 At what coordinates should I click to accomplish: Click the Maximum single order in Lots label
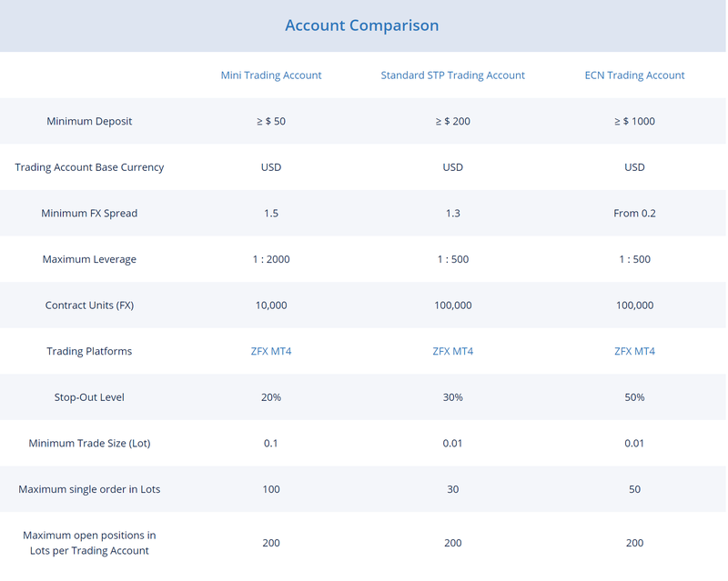coord(89,489)
